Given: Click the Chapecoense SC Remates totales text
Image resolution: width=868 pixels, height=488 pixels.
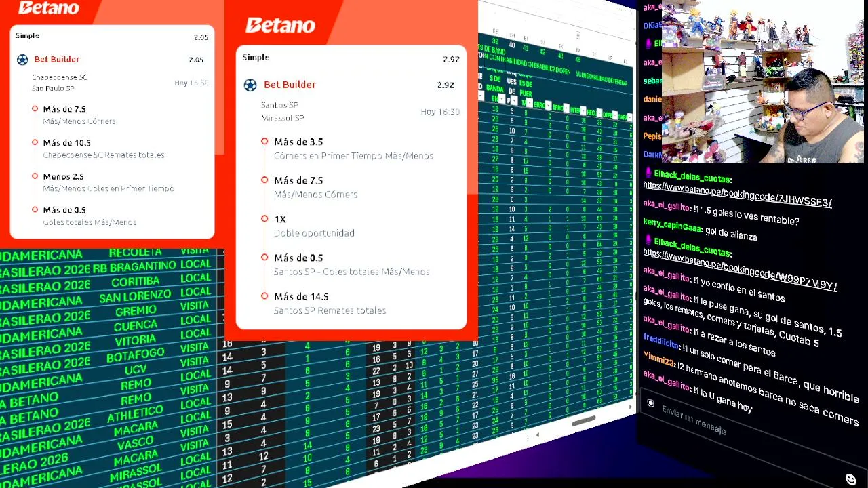Looking at the screenshot, I should 104,155.
